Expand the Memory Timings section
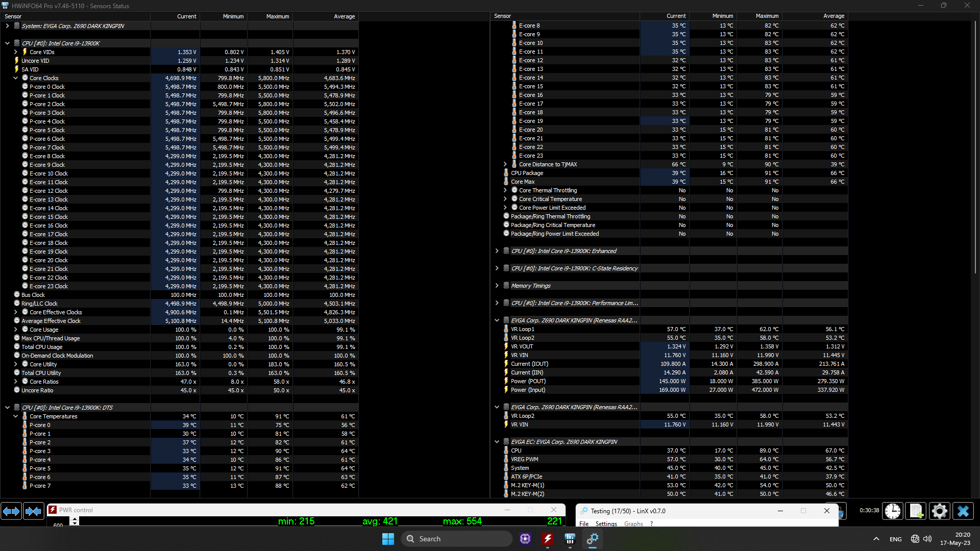 point(497,286)
